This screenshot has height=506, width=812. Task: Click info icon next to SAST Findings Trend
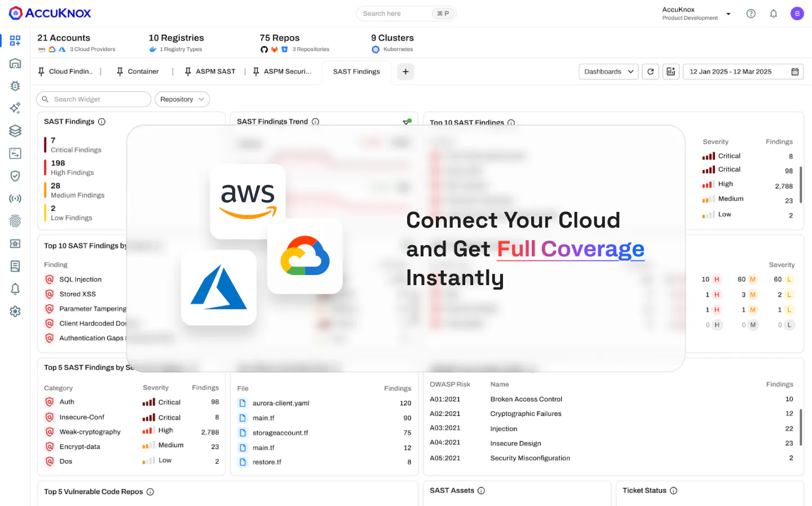click(315, 122)
